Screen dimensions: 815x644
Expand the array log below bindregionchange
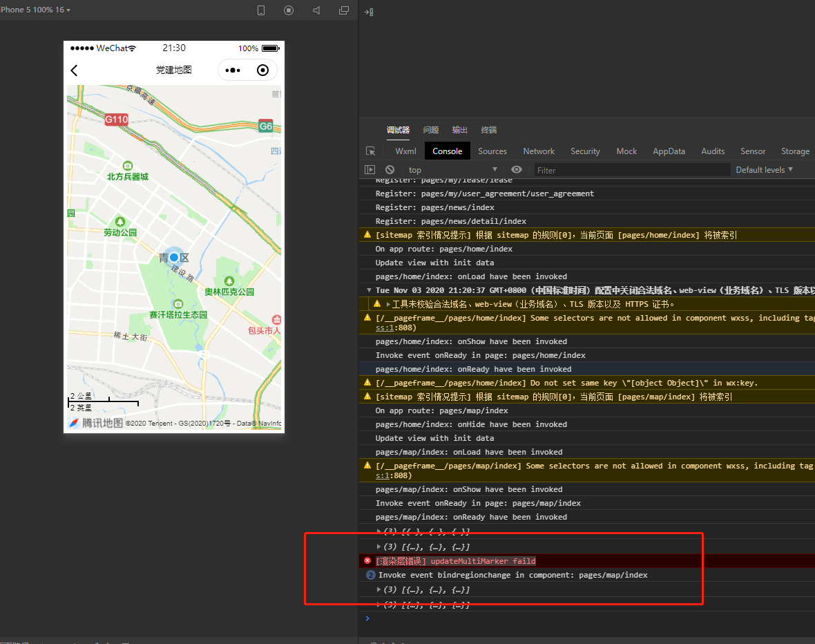tap(378, 589)
